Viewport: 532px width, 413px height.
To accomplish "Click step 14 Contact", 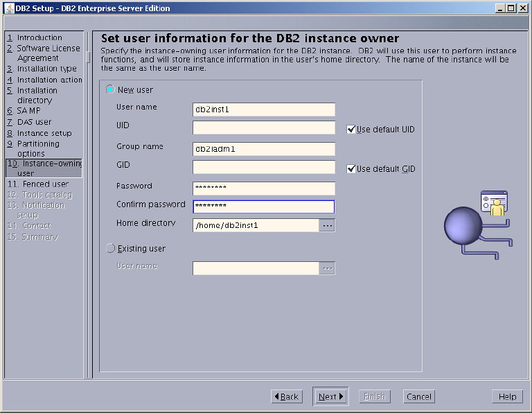I will point(29,226).
